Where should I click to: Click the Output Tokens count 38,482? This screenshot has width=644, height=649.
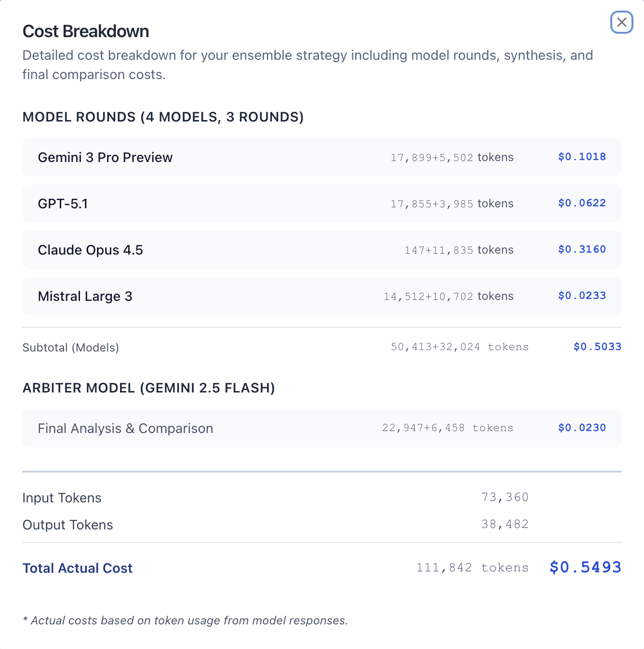click(x=505, y=524)
